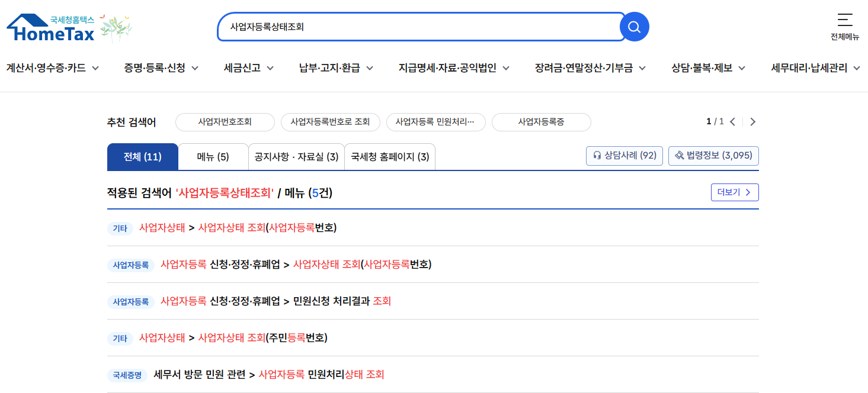Go to previous recommended keywords page
This screenshot has height=393, width=868.
click(732, 122)
